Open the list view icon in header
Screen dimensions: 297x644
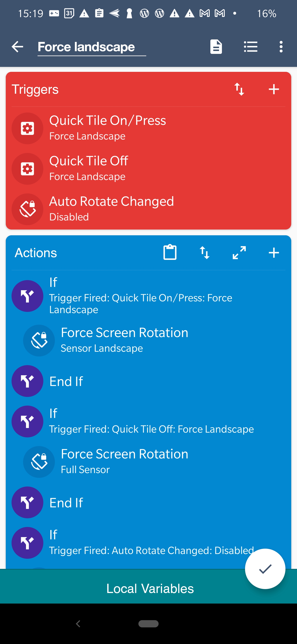click(251, 47)
